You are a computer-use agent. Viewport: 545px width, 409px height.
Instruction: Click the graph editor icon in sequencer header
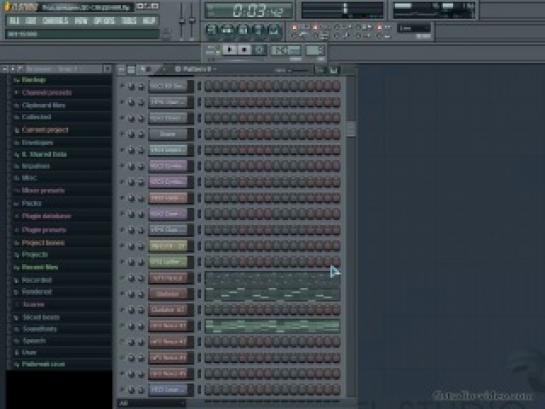coord(319,70)
